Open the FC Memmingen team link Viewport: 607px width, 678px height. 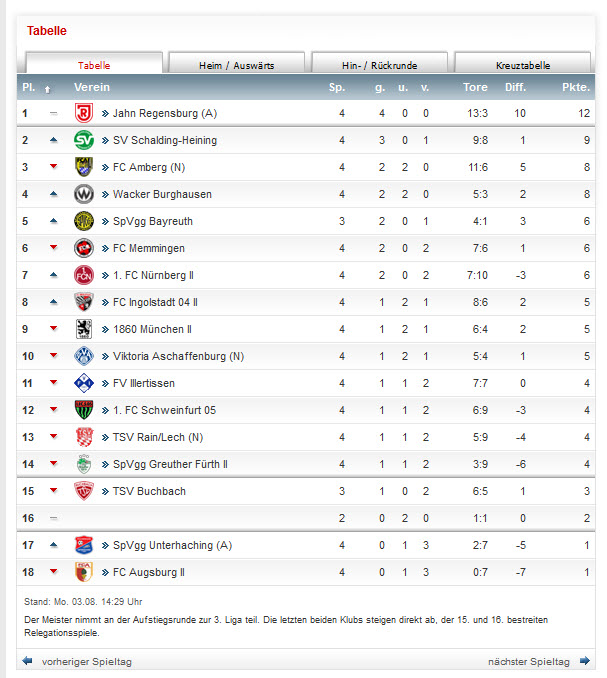pos(148,248)
